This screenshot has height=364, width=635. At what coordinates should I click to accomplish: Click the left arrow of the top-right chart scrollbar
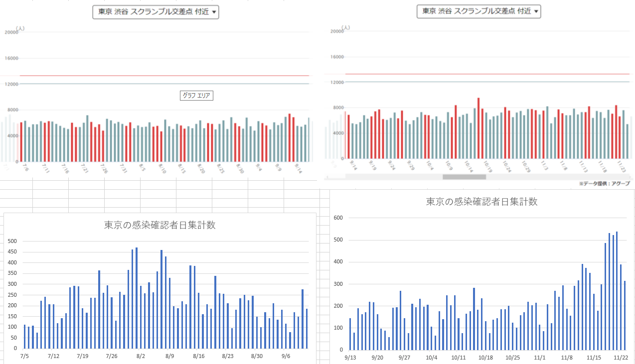coord(327,177)
